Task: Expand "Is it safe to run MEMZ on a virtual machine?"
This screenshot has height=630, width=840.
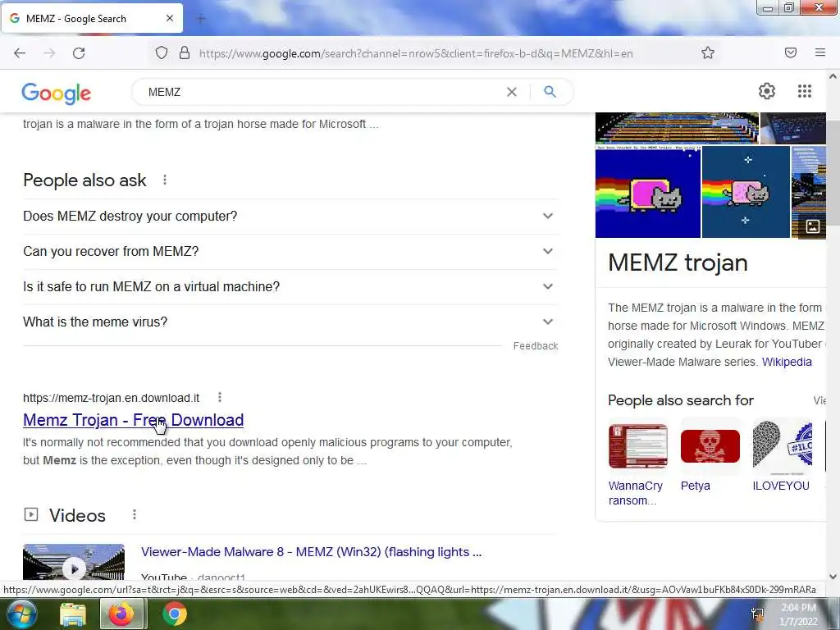Action: click(x=290, y=286)
